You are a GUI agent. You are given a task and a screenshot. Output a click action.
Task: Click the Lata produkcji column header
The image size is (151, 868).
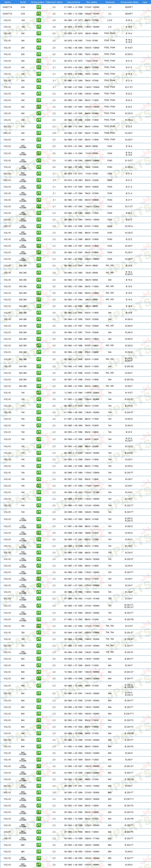pyautogui.click(x=74, y=2)
